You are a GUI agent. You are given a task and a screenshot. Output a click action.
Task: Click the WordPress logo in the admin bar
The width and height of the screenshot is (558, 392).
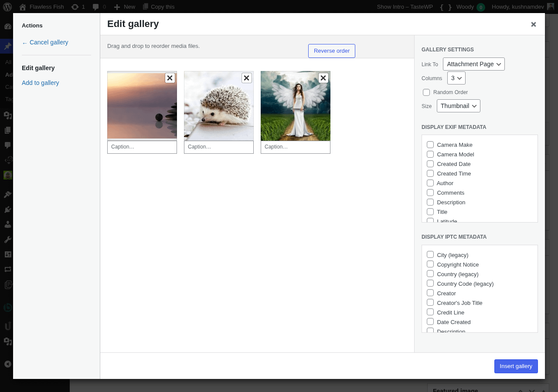(x=7, y=7)
